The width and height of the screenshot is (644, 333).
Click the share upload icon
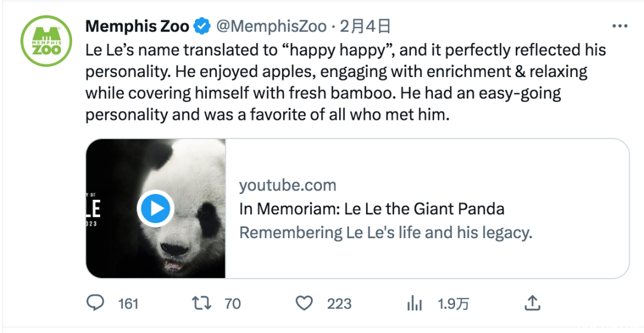(x=532, y=303)
